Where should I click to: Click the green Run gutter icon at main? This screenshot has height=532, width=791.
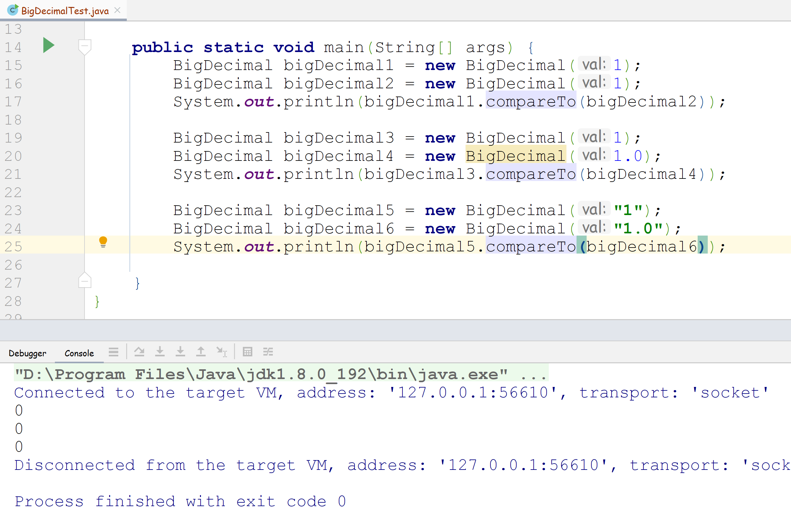[x=49, y=45]
